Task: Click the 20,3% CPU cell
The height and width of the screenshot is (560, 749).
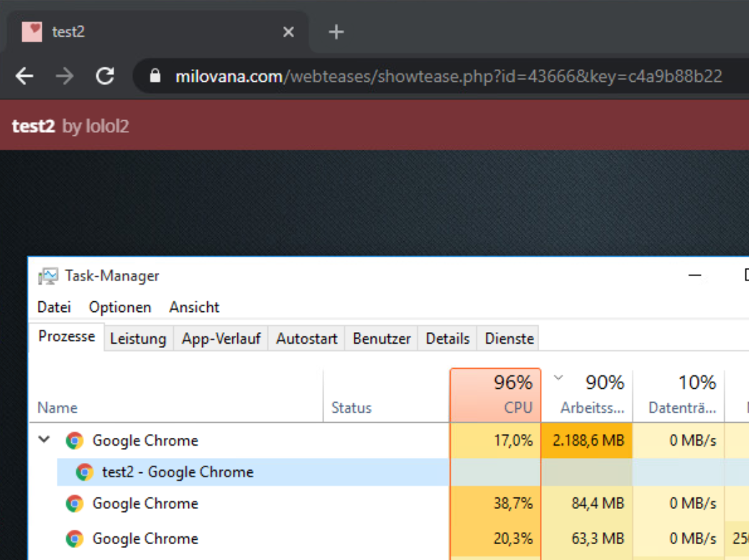Action: tap(495, 538)
